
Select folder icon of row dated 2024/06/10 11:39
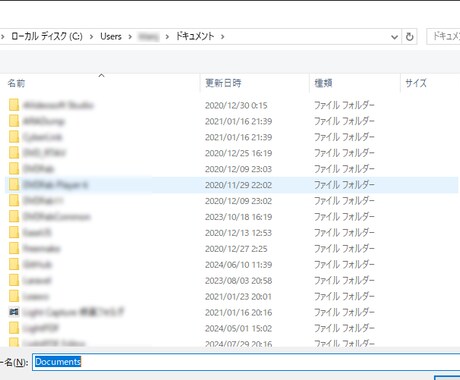pyautogui.click(x=14, y=264)
